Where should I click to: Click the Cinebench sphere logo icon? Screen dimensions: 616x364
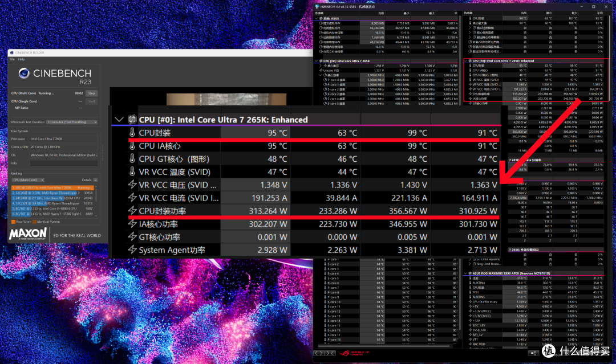click(x=24, y=73)
